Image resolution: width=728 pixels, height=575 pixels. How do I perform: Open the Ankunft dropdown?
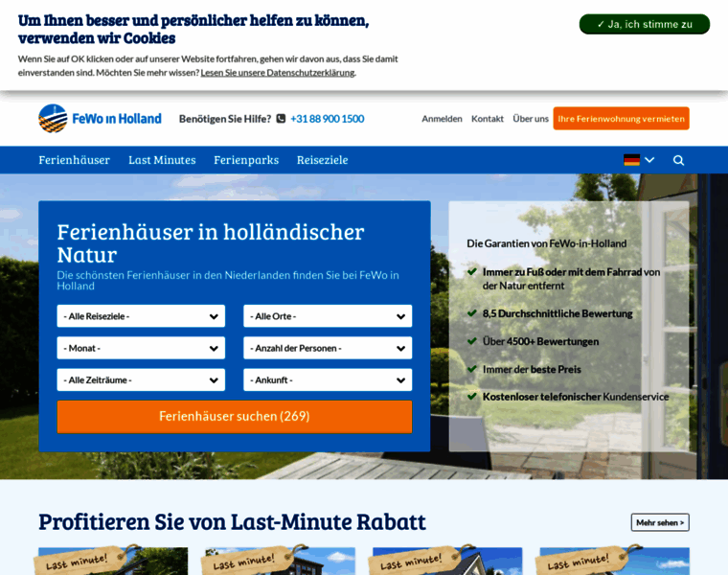[328, 379]
